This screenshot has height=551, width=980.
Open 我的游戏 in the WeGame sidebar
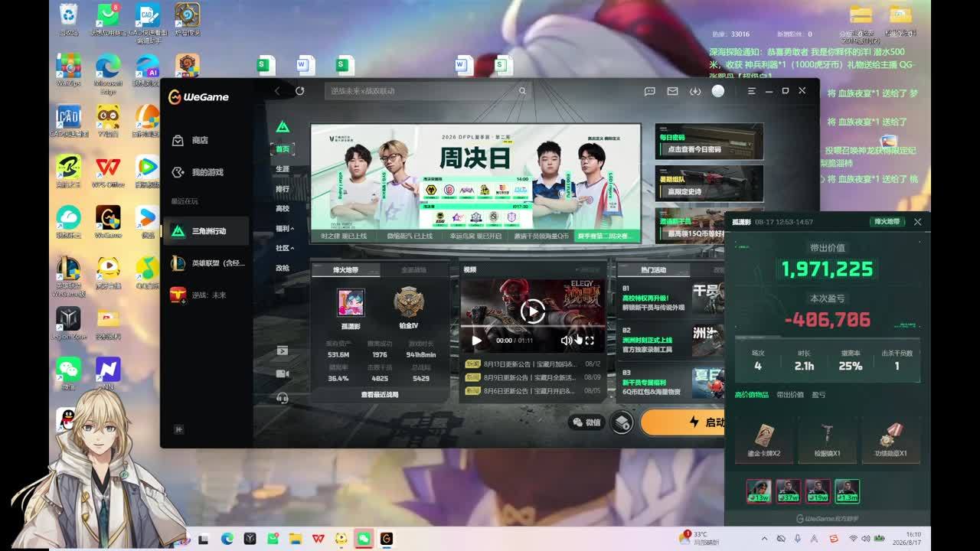pos(198,172)
